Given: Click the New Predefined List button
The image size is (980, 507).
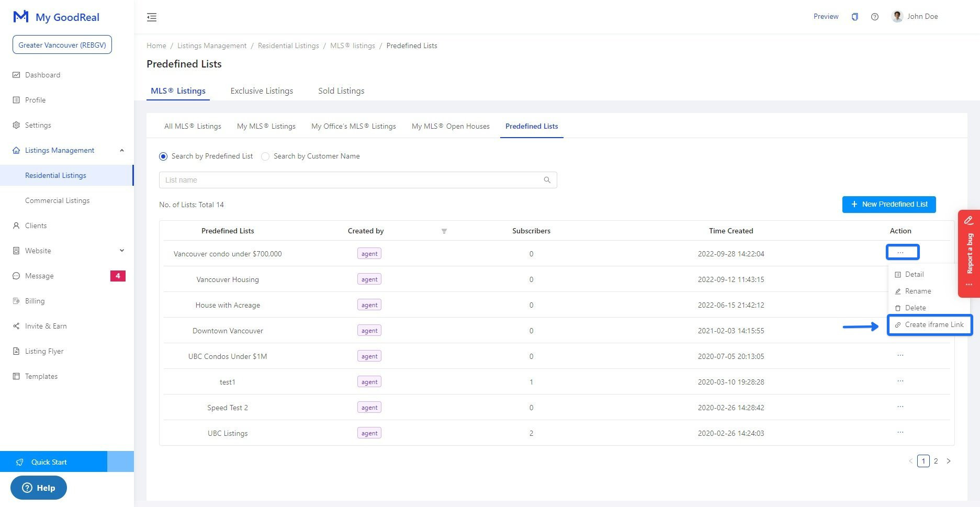Looking at the screenshot, I should coord(888,204).
